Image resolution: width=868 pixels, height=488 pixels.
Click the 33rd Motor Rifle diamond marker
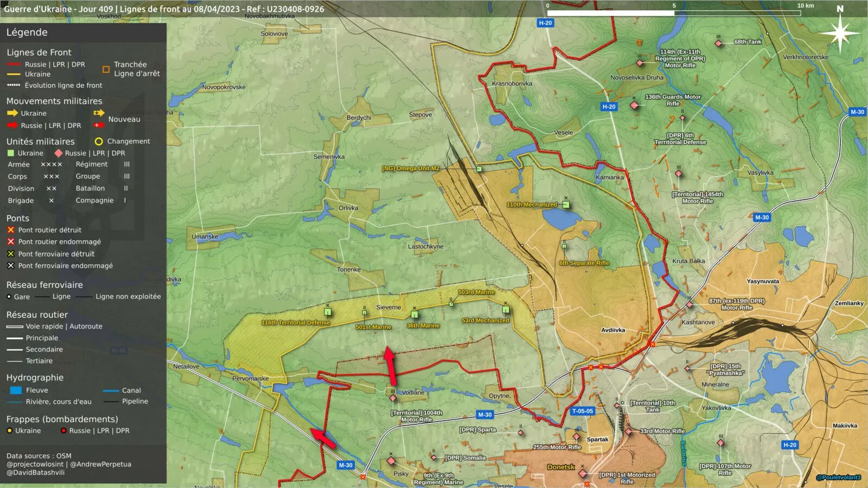629,432
